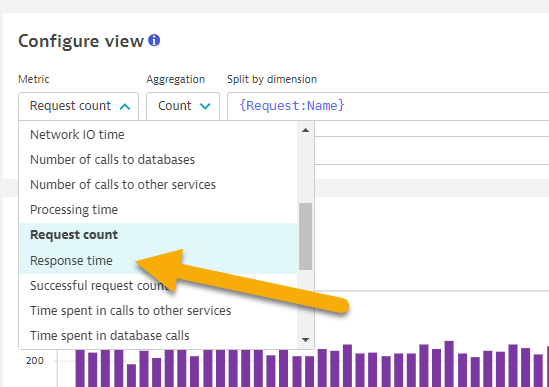549x387 pixels.
Task: Open the Count aggregation dropdown
Action: [183, 106]
